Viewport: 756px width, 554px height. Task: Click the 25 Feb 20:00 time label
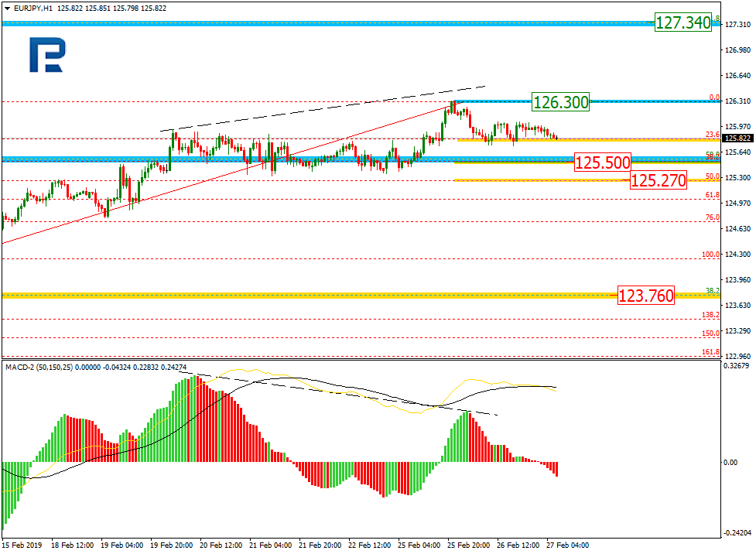469,545
